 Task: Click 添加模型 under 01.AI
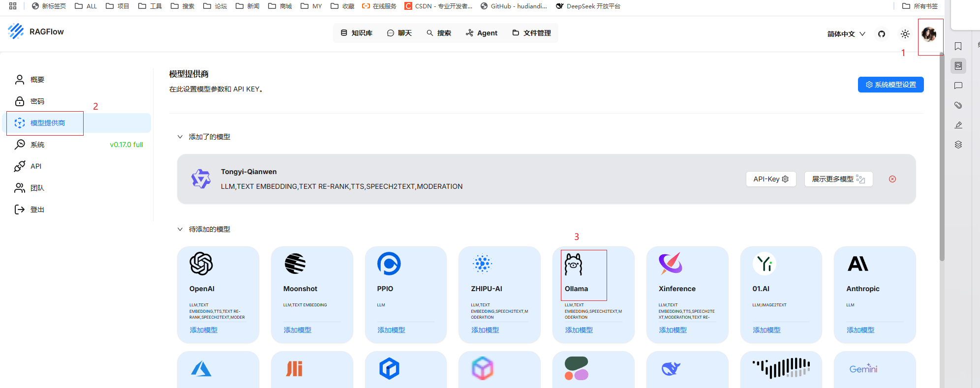click(x=767, y=330)
